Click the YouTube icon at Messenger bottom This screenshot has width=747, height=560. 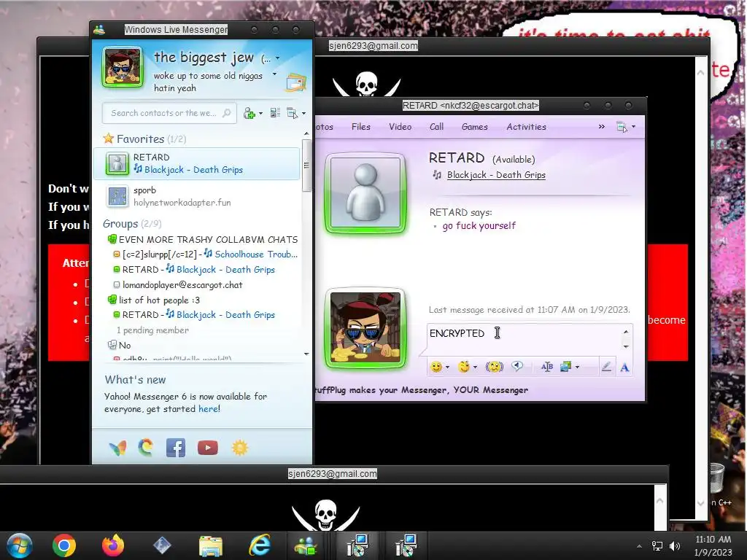point(208,448)
